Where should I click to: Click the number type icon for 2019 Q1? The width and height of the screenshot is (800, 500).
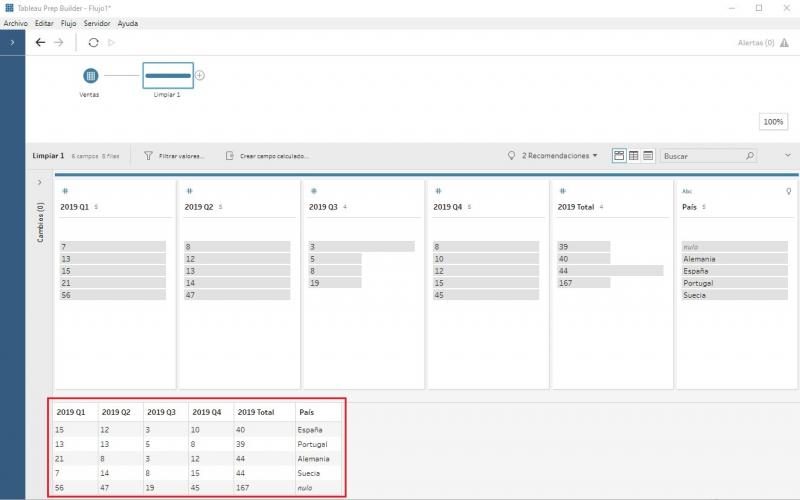64,190
